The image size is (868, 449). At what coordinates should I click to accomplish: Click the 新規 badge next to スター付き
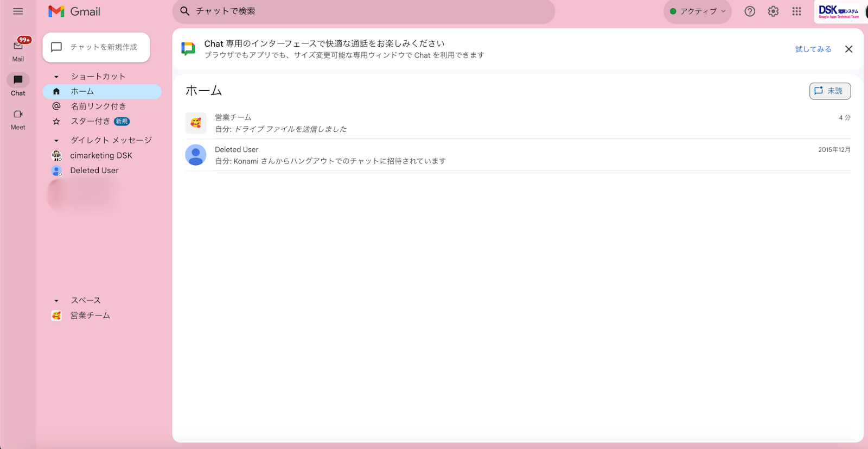pos(122,122)
